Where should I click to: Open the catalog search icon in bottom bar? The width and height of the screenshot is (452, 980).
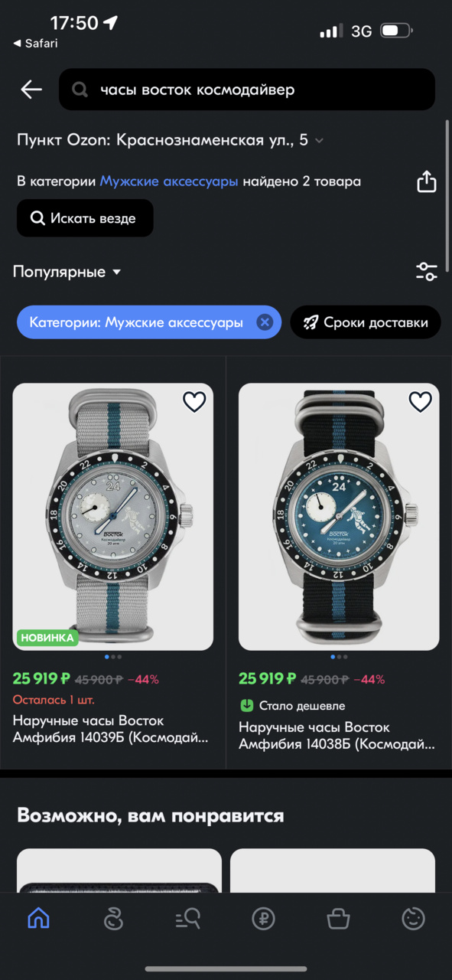tap(188, 918)
